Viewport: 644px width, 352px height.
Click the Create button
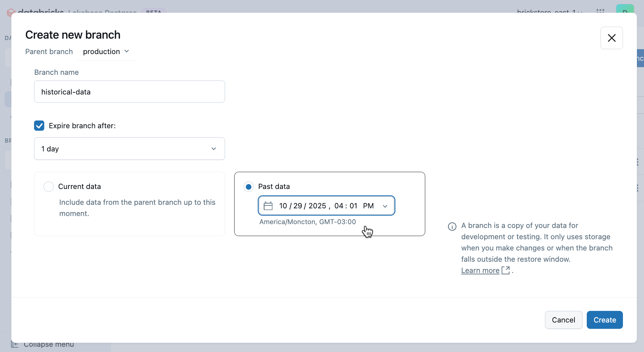pos(605,320)
